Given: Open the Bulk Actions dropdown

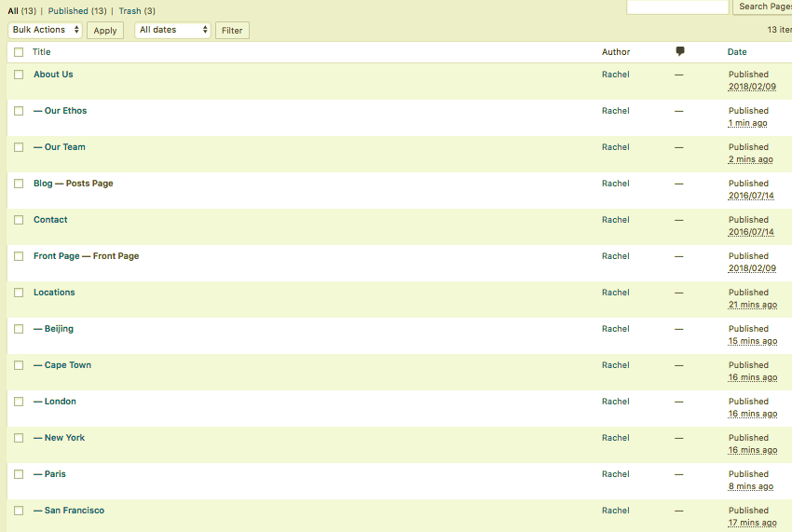Looking at the screenshot, I should 45,30.
